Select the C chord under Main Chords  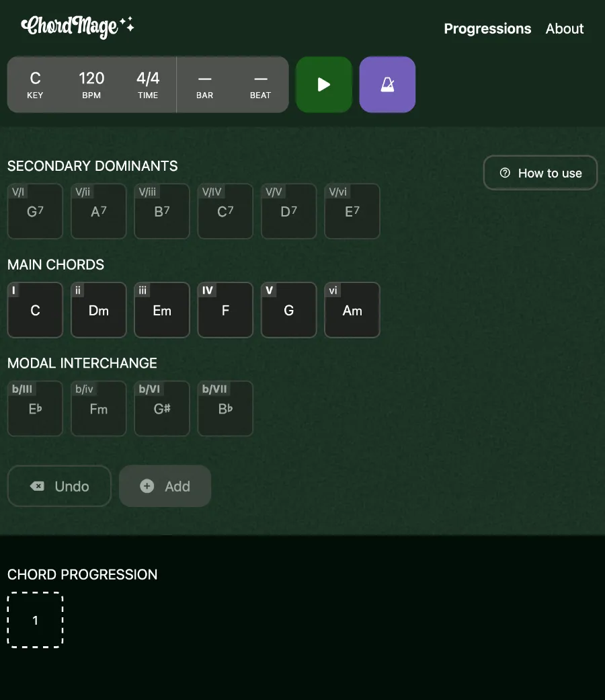[x=35, y=310]
